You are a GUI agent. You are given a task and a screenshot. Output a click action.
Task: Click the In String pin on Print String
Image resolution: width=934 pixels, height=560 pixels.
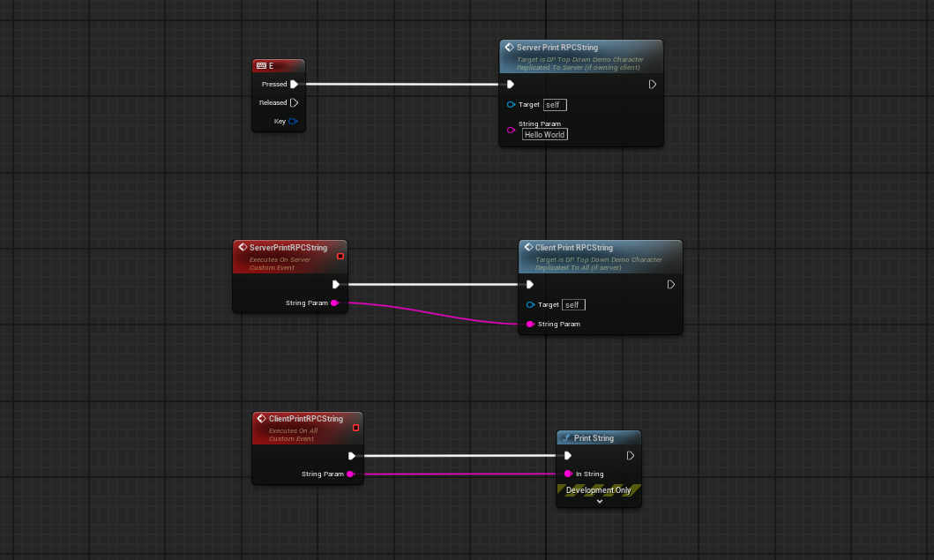click(567, 474)
